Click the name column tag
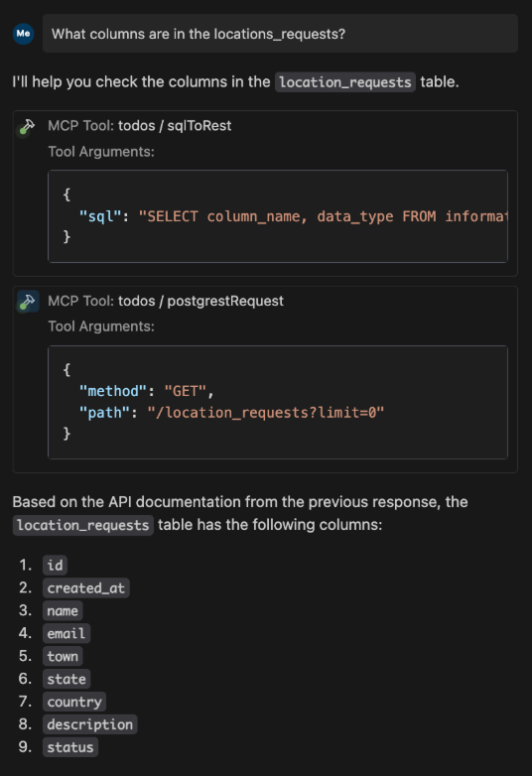Viewport: 532px width, 776px height. 63,610
